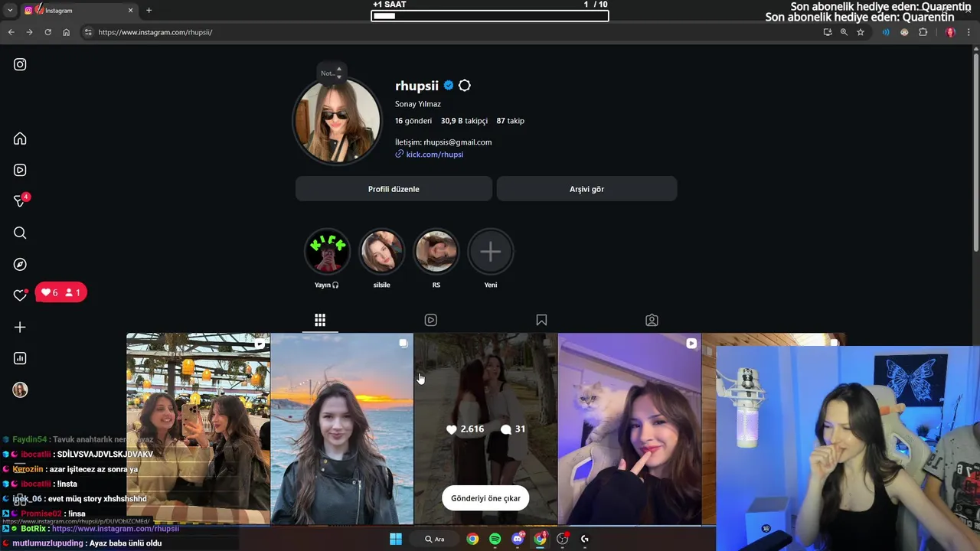The image size is (980, 551).
Task: Switch to the posts grid tab
Action: 320,320
